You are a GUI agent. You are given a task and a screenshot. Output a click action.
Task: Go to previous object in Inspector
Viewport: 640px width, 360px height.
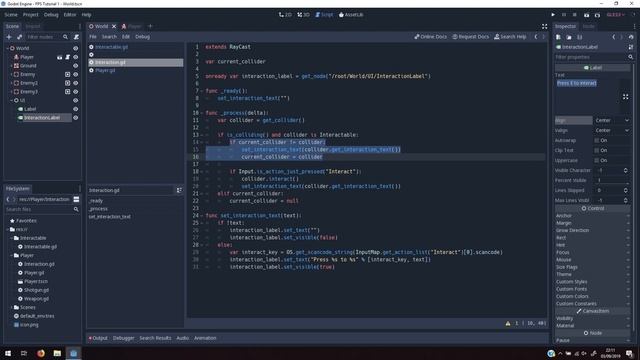point(613,37)
